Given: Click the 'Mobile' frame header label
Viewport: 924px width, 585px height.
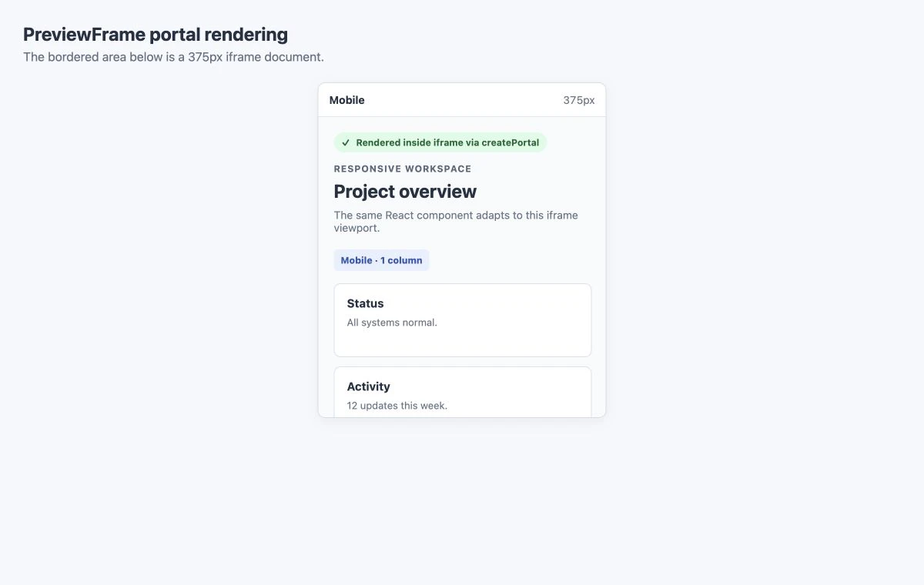Looking at the screenshot, I should (x=347, y=100).
